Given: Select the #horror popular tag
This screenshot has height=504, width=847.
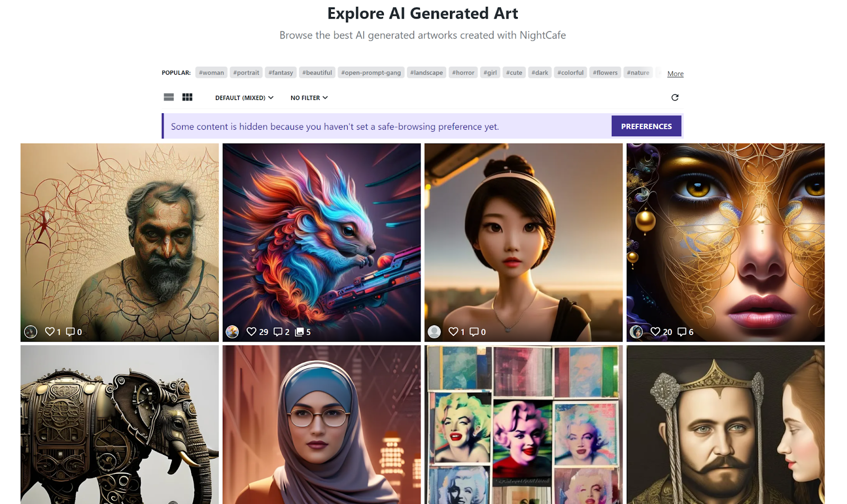Looking at the screenshot, I should point(463,73).
